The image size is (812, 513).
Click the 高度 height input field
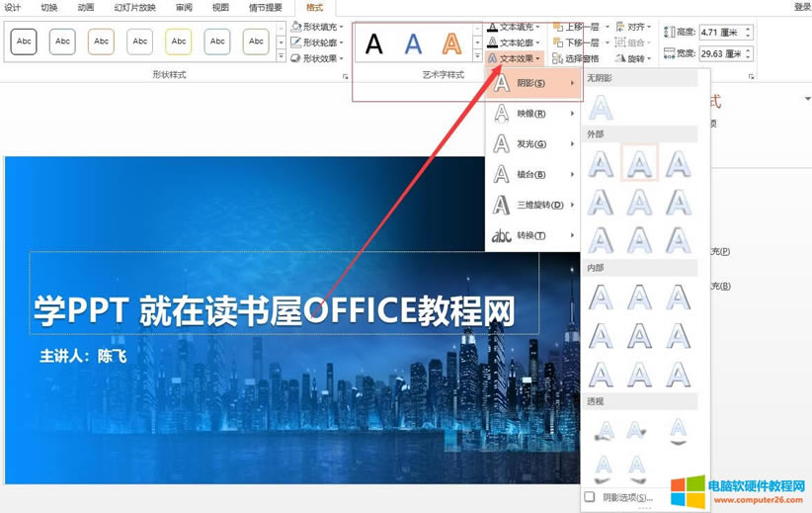tap(722, 33)
